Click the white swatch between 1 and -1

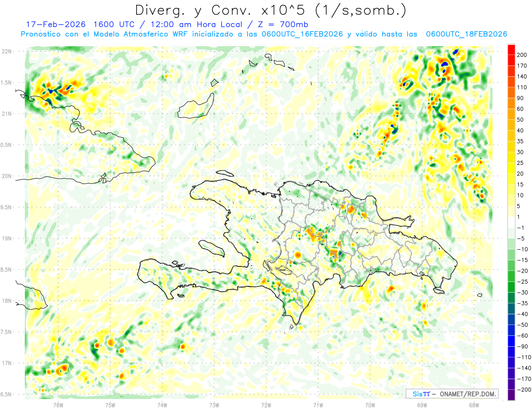511,222
